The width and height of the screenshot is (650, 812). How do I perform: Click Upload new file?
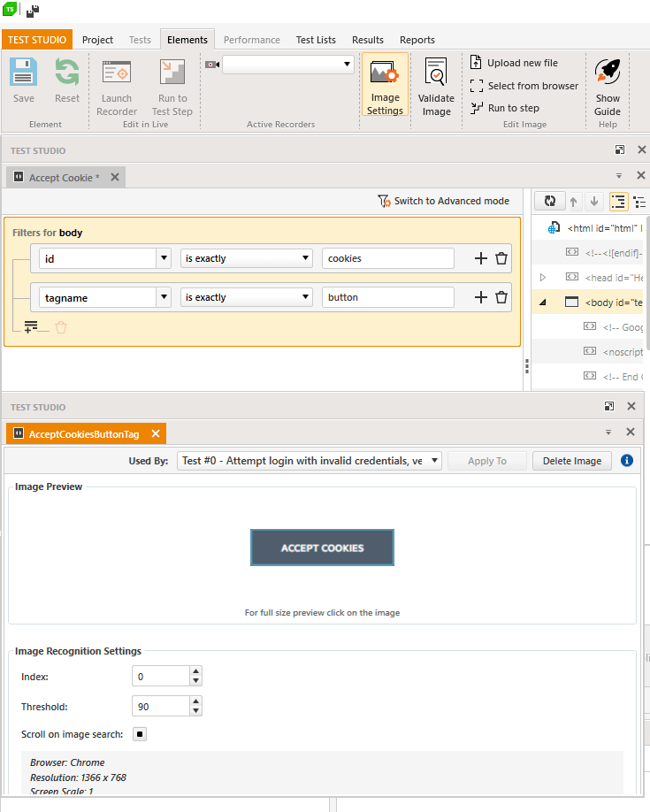(514, 63)
